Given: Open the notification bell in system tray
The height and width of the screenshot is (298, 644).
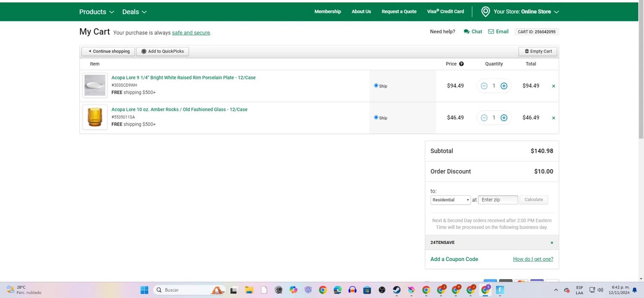Looking at the screenshot, I should [635, 290].
